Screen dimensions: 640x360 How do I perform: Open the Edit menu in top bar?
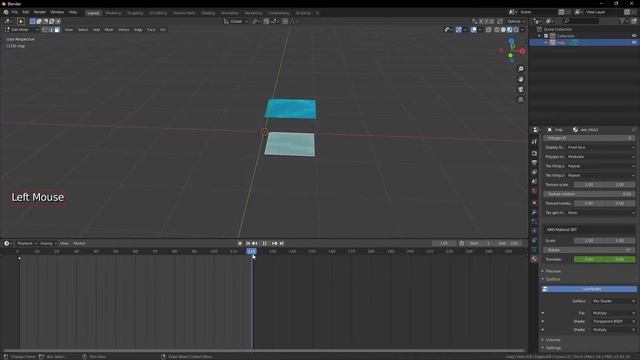click(x=26, y=12)
